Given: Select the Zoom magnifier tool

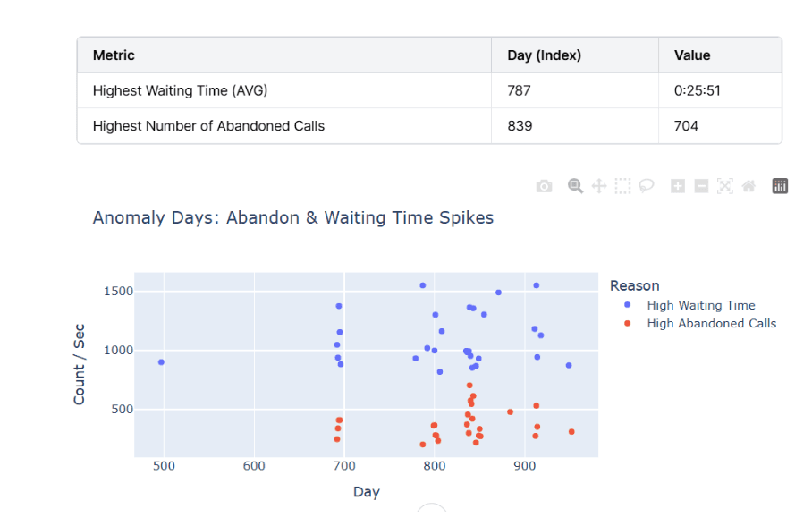Looking at the screenshot, I should (x=576, y=186).
